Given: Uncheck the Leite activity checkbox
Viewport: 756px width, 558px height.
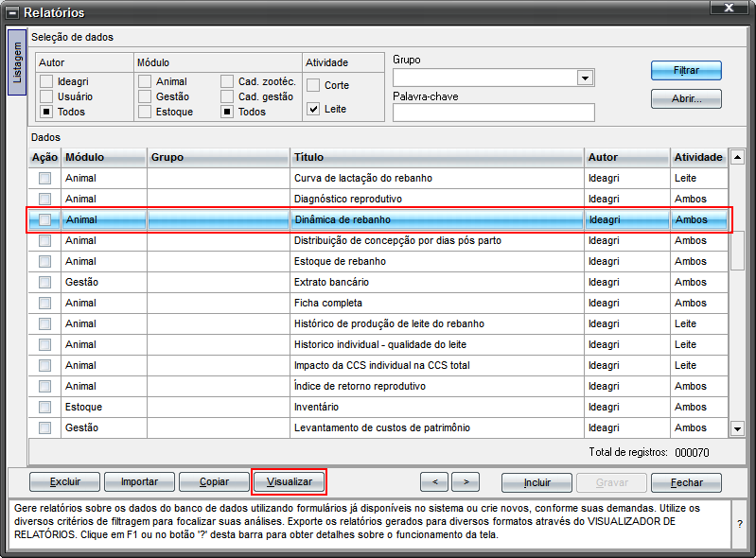Looking at the screenshot, I should pyautogui.click(x=313, y=109).
